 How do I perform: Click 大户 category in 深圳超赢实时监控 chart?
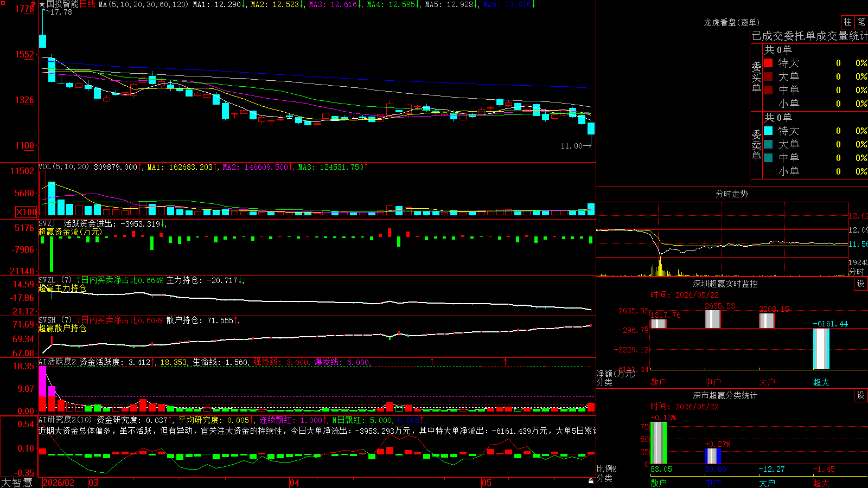point(767,382)
